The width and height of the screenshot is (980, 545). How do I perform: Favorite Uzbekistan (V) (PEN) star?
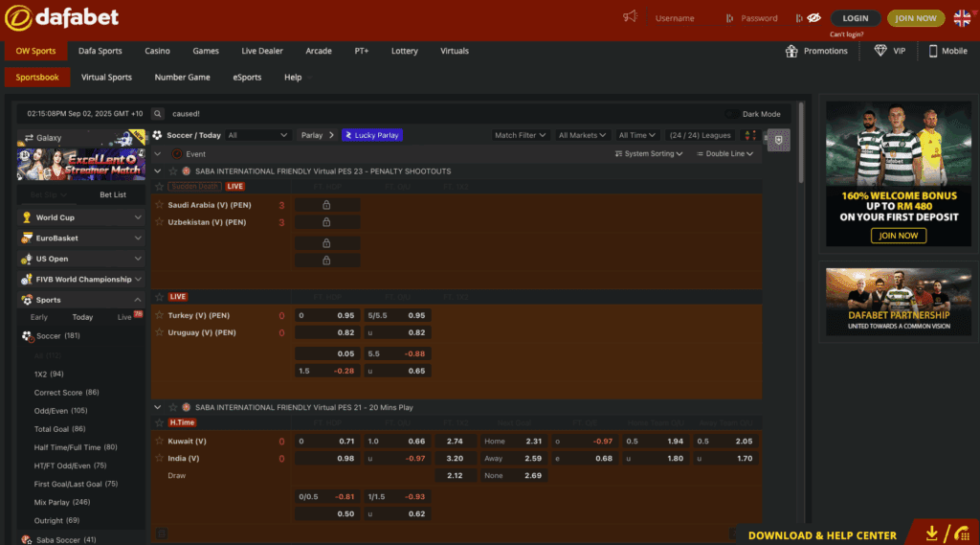point(160,222)
